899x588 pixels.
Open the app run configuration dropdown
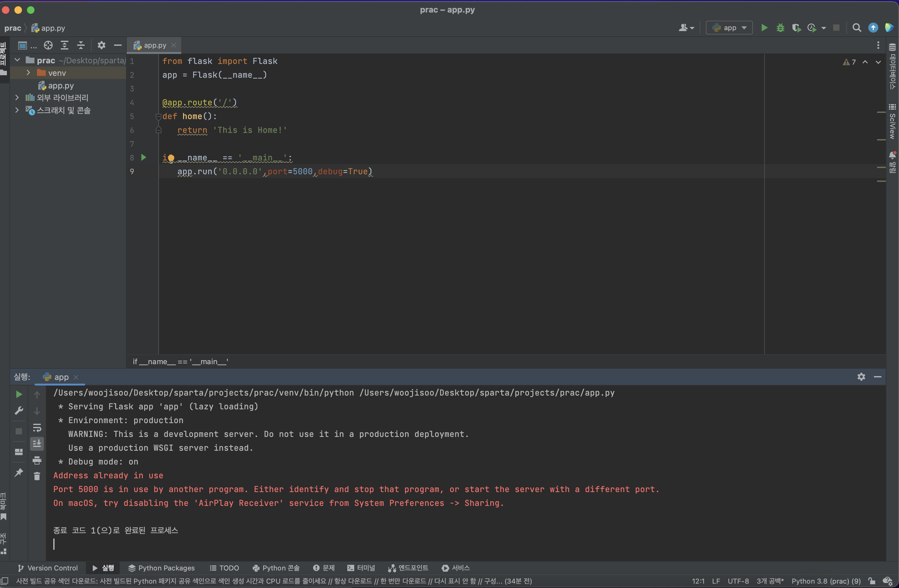point(729,28)
